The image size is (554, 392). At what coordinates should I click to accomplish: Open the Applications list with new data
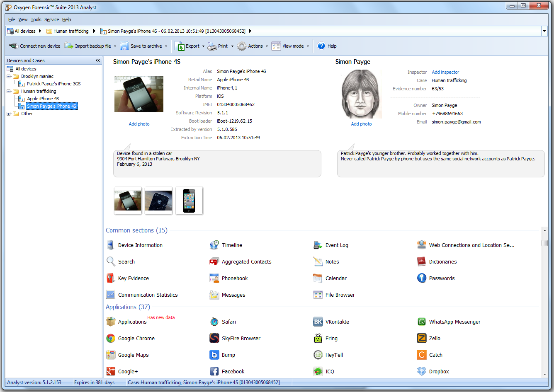[126, 322]
